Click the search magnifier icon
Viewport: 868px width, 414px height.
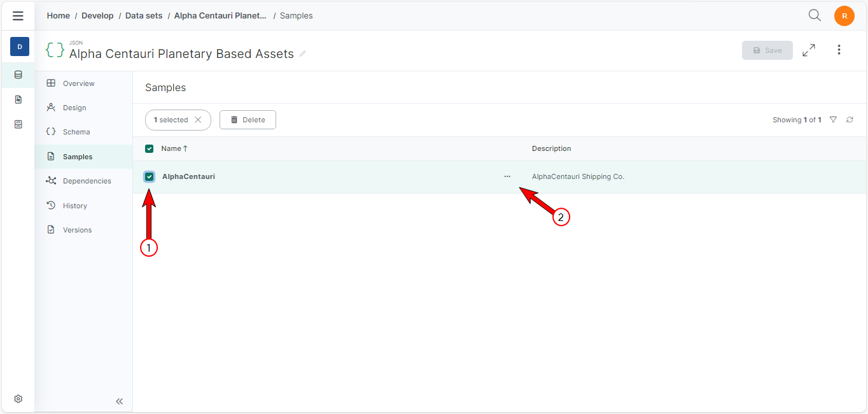pyautogui.click(x=815, y=15)
